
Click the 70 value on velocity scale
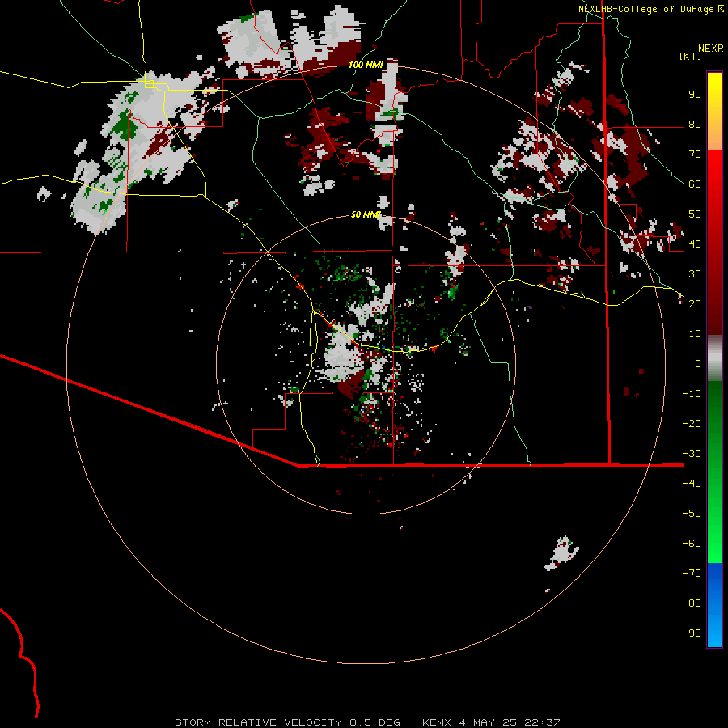coord(695,154)
